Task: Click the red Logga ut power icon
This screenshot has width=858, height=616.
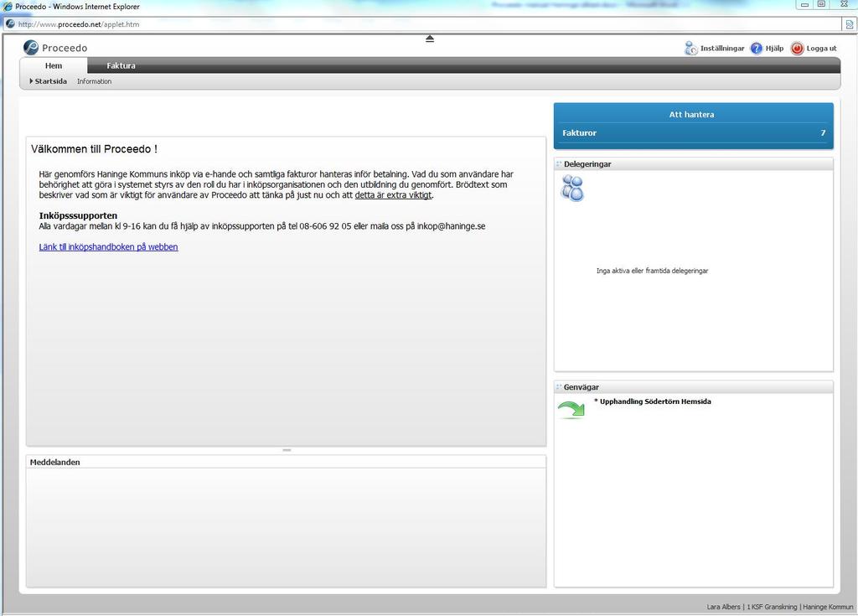Action: [798, 48]
